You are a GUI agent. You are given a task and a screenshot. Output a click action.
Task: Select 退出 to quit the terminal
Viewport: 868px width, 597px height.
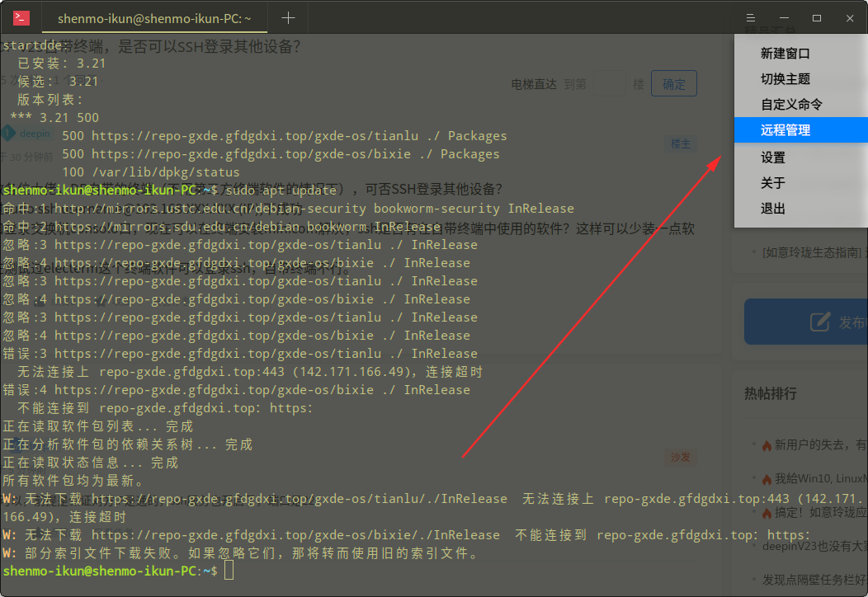(x=801, y=209)
